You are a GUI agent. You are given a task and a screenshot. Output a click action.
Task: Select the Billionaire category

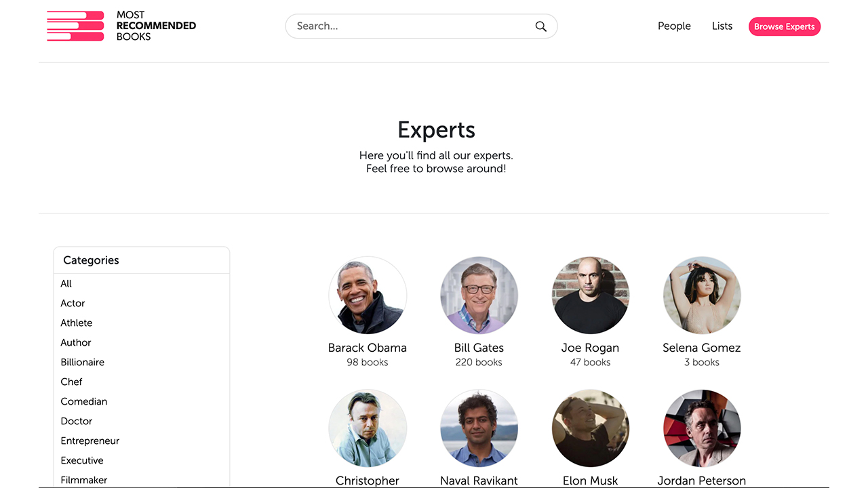click(x=83, y=362)
